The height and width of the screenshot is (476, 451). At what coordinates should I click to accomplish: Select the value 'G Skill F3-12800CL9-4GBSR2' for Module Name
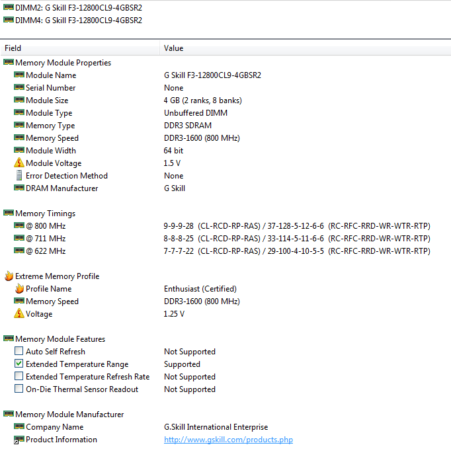click(x=212, y=75)
